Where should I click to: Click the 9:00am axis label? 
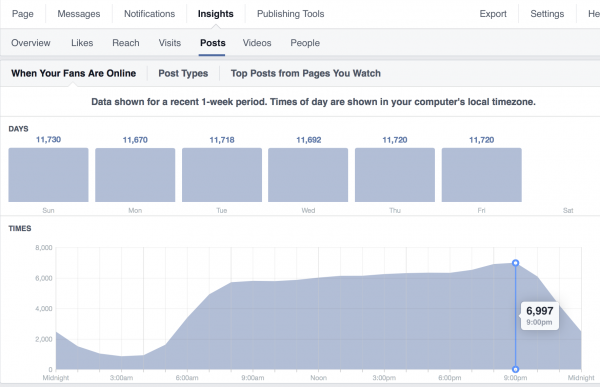pyautogui.click(x=253, y=378)
